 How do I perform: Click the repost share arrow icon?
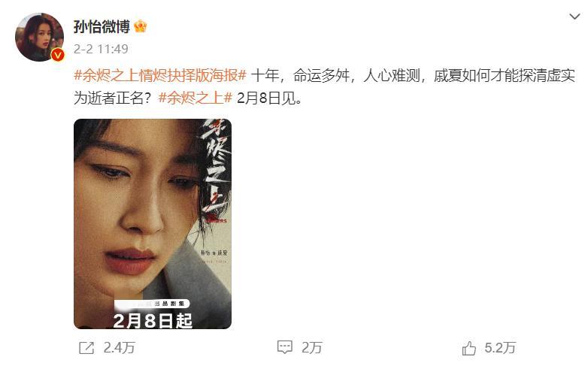(86, 348)
